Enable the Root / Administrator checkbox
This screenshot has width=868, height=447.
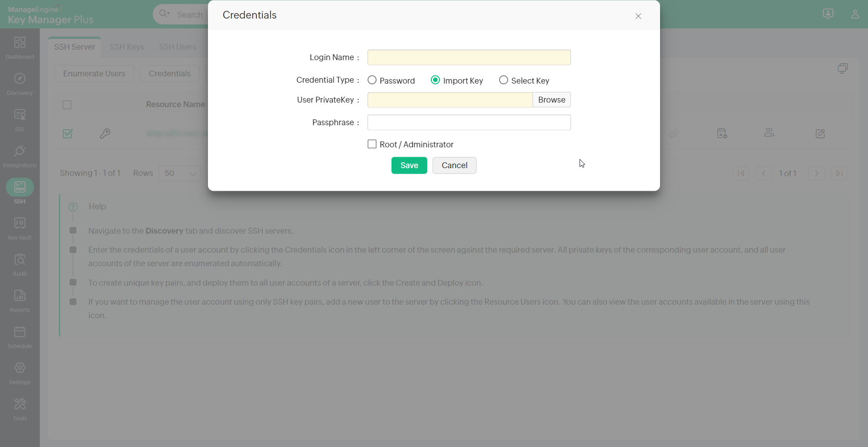click(x=372, y=144)
